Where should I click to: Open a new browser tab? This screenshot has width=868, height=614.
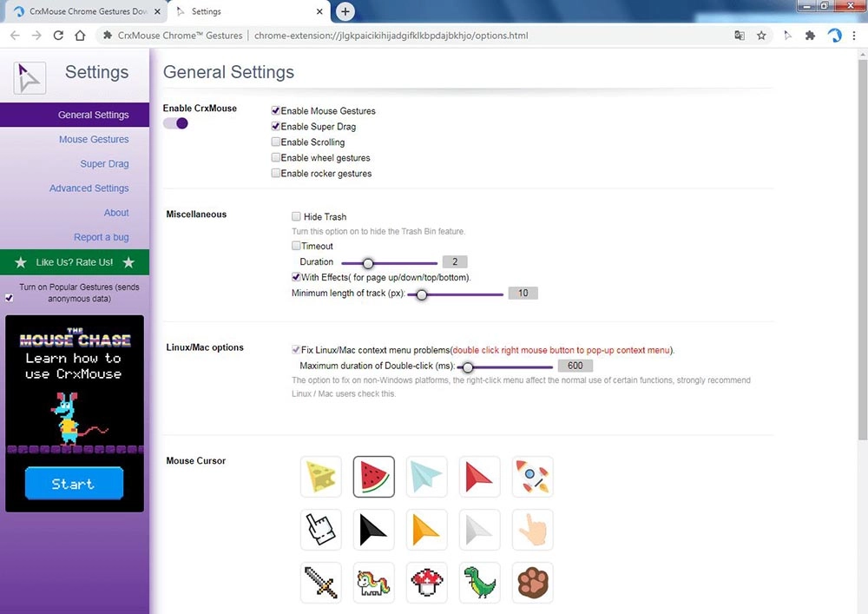(345, 11)
